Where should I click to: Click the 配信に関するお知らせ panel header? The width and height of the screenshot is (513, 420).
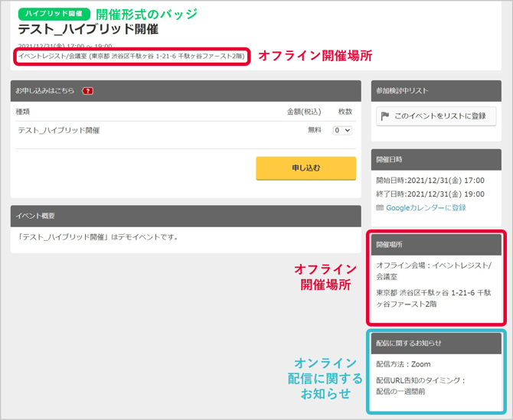point(408,343)
